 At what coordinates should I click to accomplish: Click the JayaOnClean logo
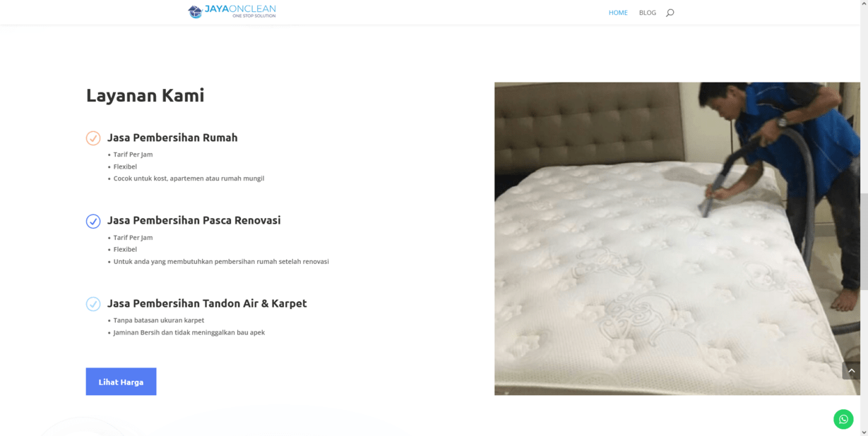pos(232,11)
